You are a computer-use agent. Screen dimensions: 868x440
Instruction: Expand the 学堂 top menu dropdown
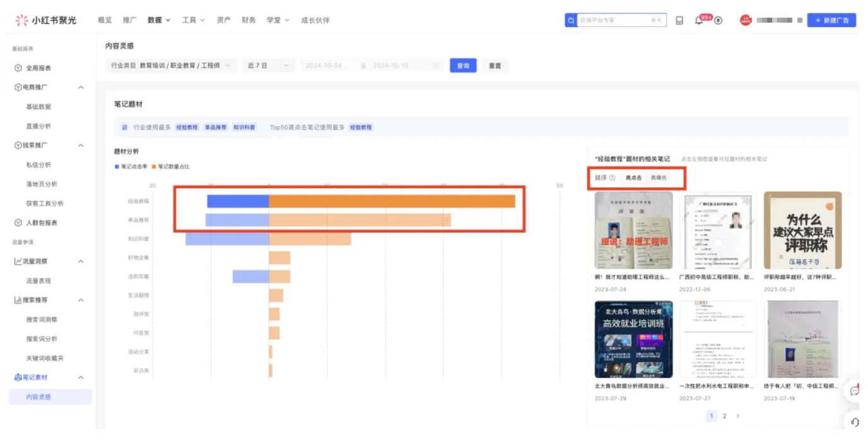click(x=278, y=20)
